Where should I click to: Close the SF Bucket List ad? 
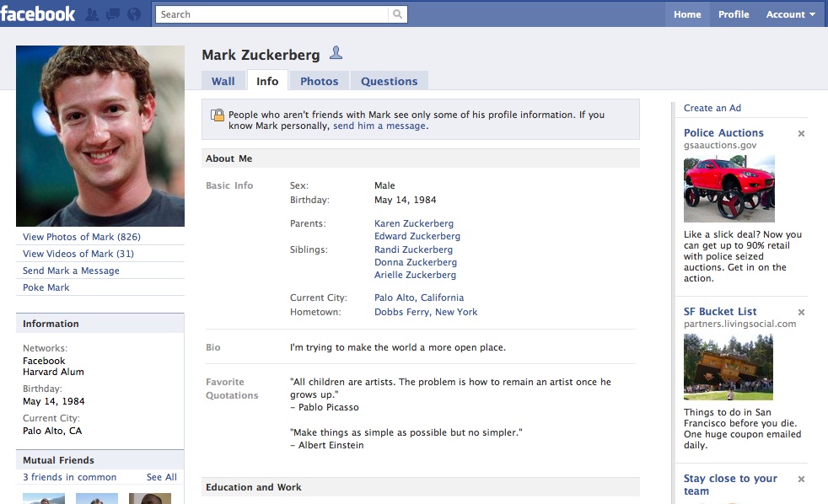coord(800,311)
